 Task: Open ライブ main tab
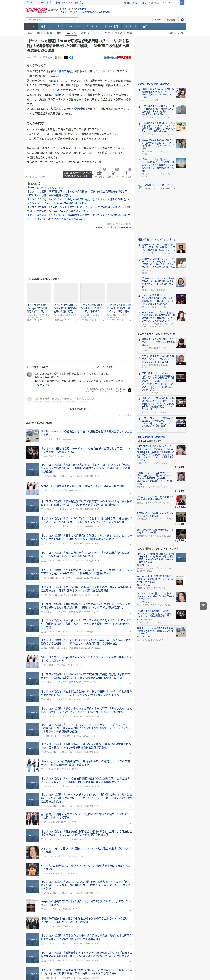point(56,27)
